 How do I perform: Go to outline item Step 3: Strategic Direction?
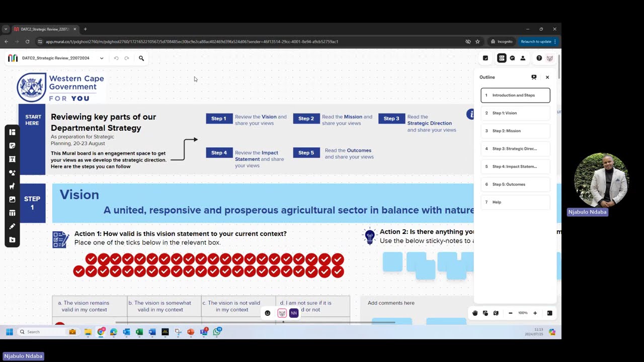(515, 149)
